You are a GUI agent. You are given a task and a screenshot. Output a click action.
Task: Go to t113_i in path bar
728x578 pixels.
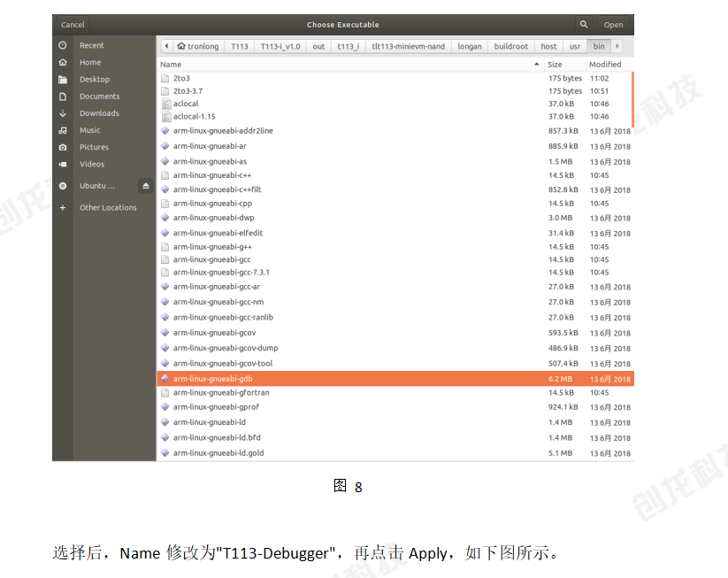(349, 46)
